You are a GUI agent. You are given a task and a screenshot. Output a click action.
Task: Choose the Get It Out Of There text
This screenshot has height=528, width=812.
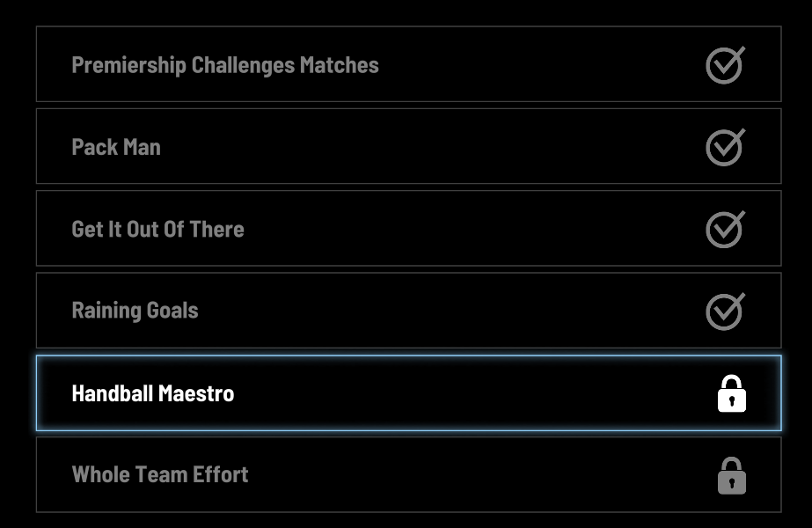(158, 229)
